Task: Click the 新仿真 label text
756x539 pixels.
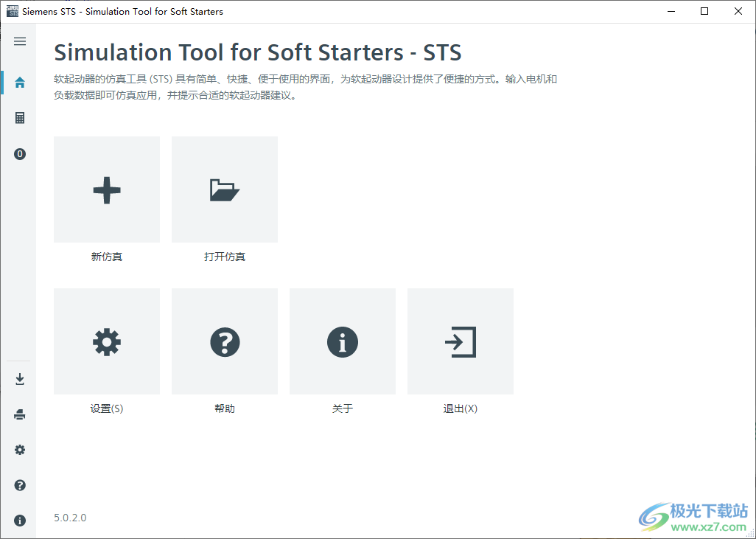Action: (x=107, y=257)
